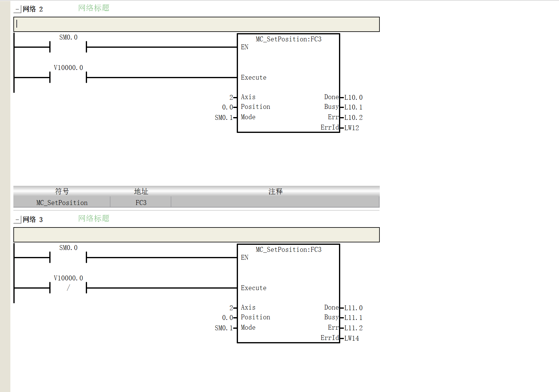Click the empty comment cell for MC_SetPosition
Screen dimensions: 559x392
pos(275,202)
